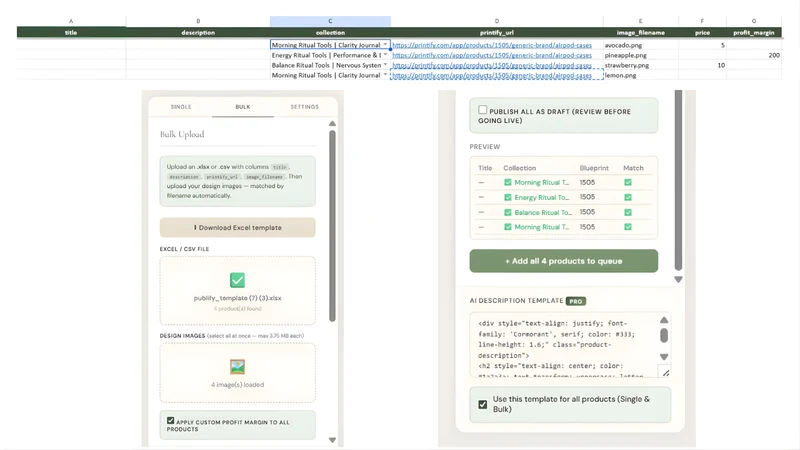Uncheck collection checkbox in Balance Ritual preview row
The image size is (800, 450).
coord(508,212)
